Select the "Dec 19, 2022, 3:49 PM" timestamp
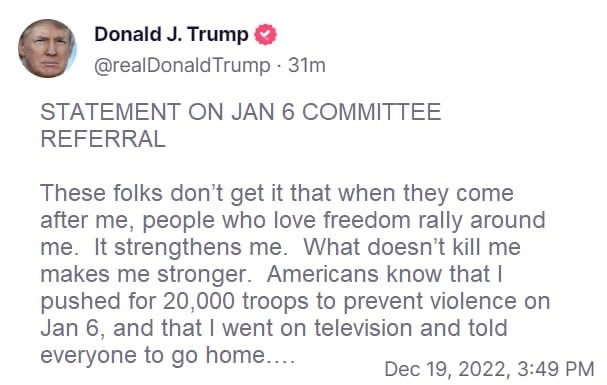Screen dimensions: 607x385 pos(489,369)
